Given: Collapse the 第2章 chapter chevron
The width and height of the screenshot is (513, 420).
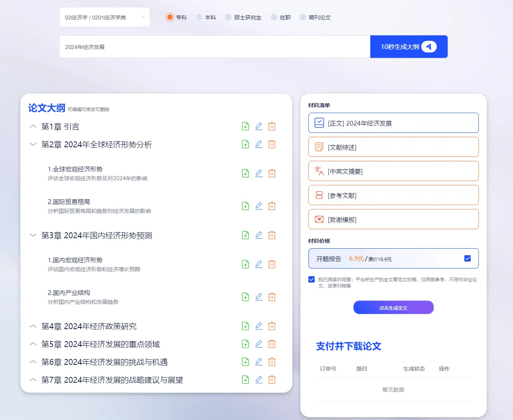Looking at the screenshot, I should click(33, 144).
